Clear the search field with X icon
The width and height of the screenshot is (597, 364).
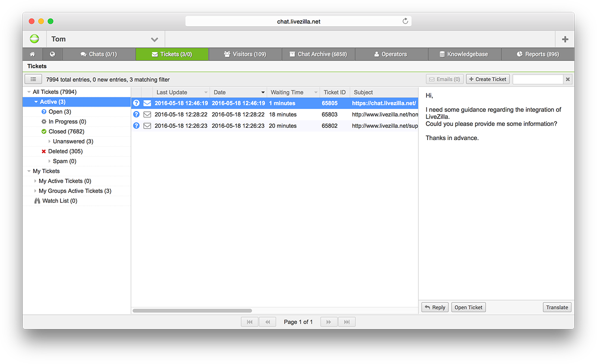(568, 79)
